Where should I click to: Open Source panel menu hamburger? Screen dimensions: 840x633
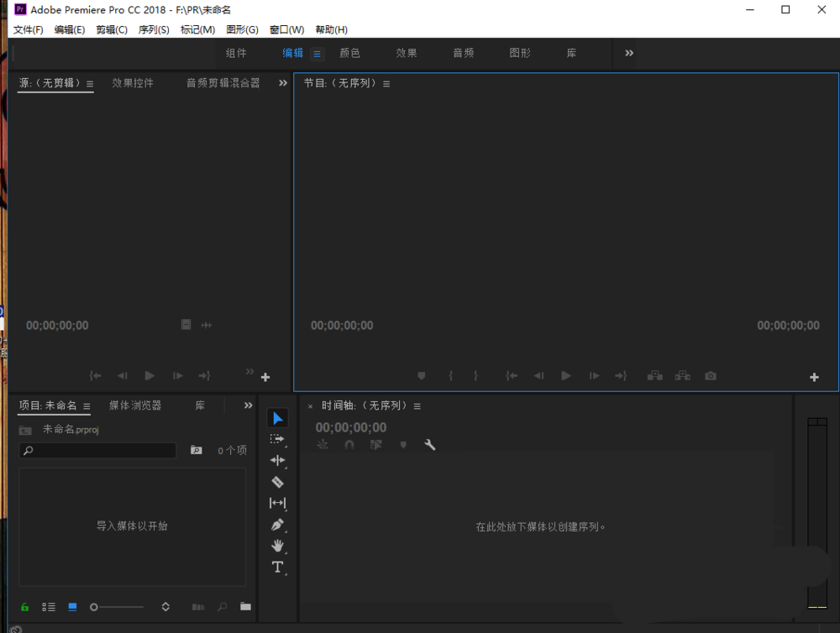pos(90,84)
